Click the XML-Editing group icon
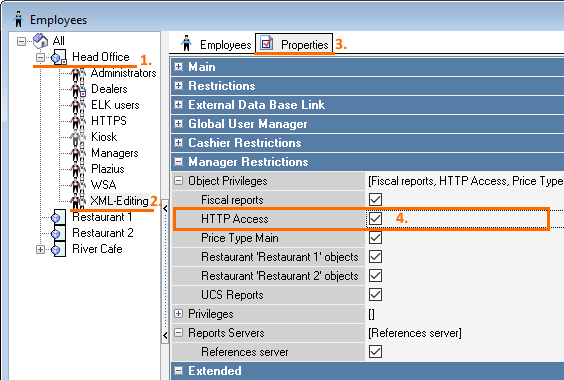Screen dimensions: 564x380 point(78,201)
